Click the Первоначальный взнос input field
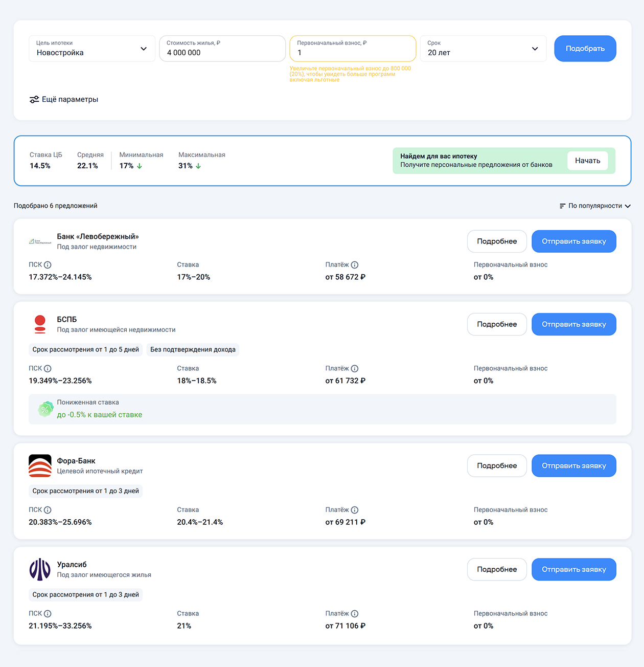This screenshot has height=667, width=644. click(353, 49)
